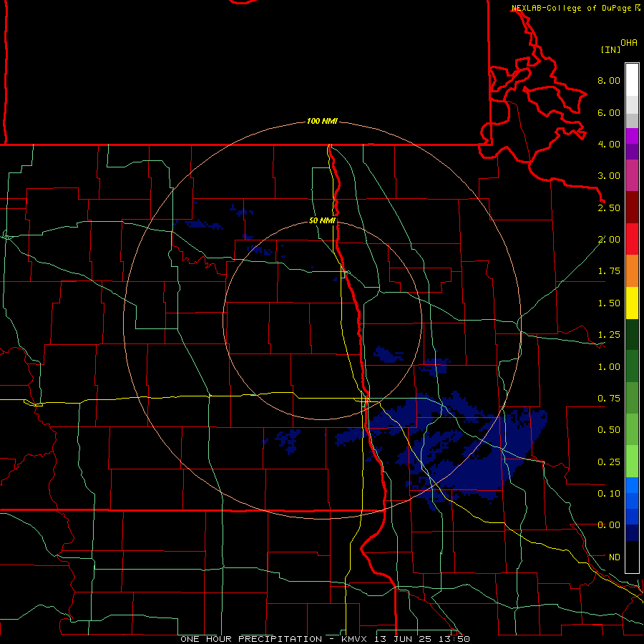
Task: Click the 1.75 legend value
Action: 609,271
